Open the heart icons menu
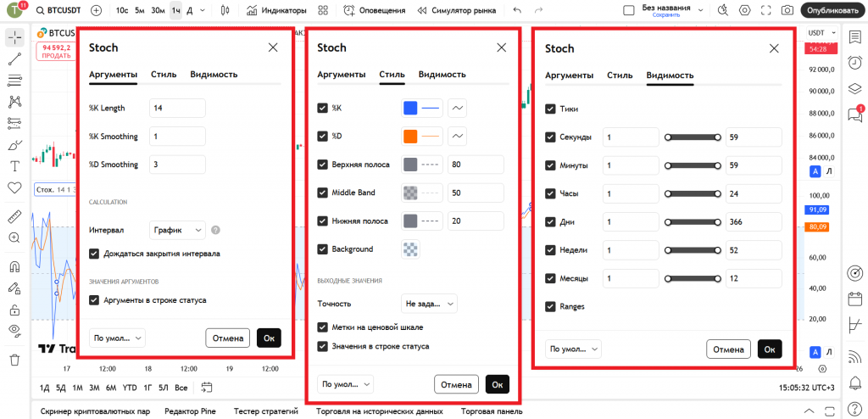This screenshot has width=868, height=419. [15, 188]
